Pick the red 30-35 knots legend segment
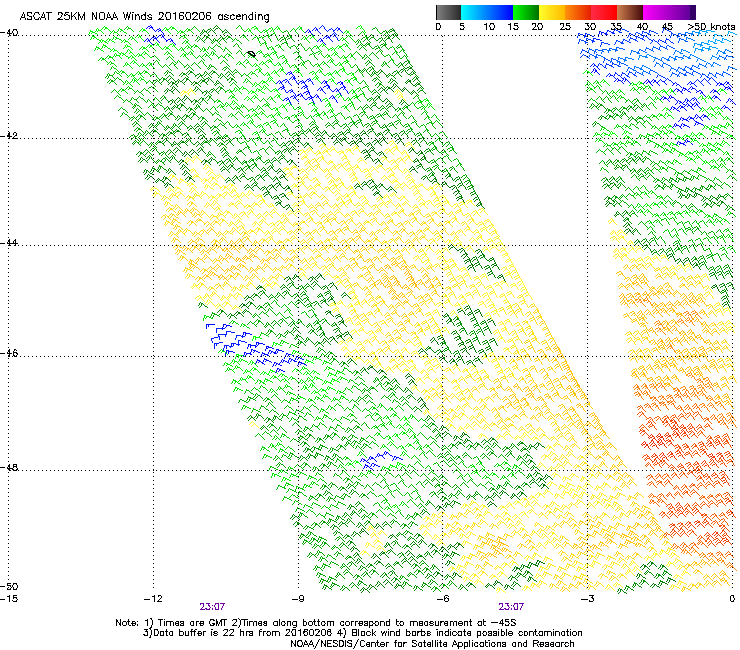The image size is (740, 650). [604, 12]
